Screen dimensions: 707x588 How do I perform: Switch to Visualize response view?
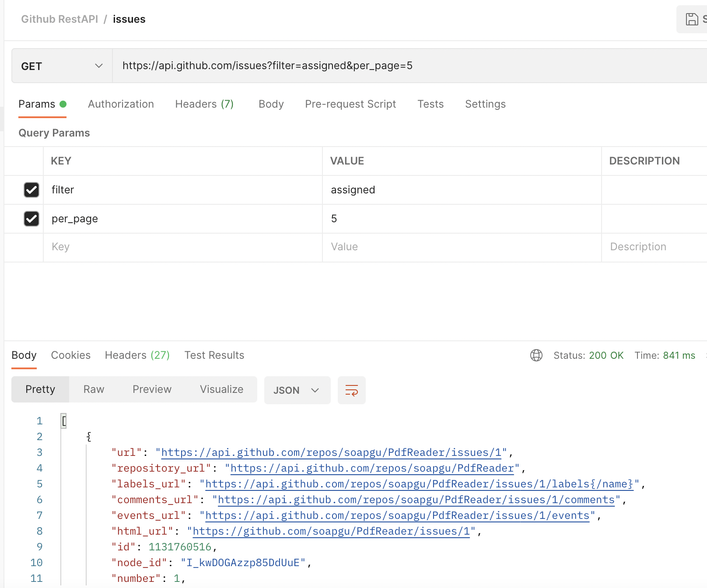coord(221,389)
